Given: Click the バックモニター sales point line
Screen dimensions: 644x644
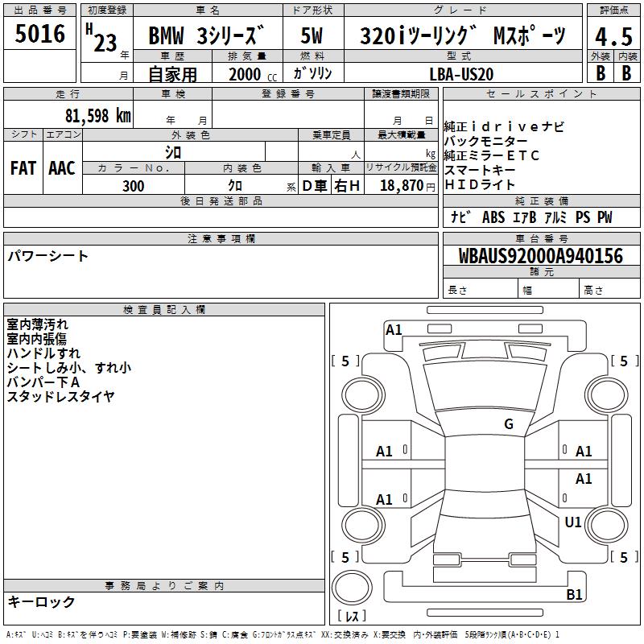Looking at the screenshot, I should [x=485, y=142].
